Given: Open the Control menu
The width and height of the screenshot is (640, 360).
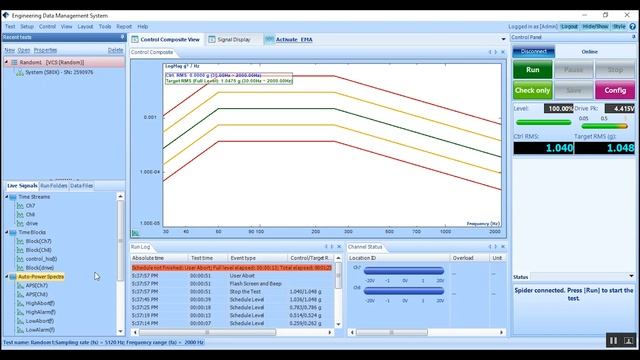Looking at the screenshot, I should (47, 27).
